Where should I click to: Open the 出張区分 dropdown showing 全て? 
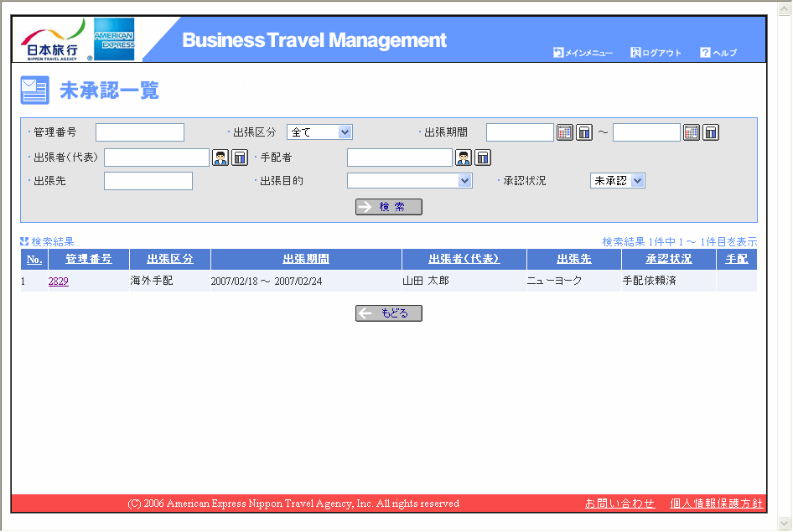click(319, 132)
